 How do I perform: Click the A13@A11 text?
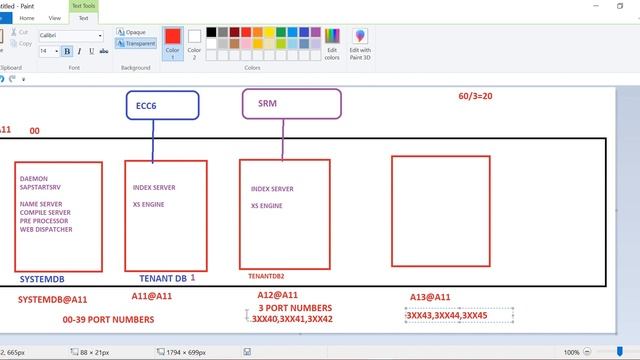(430, 297)
